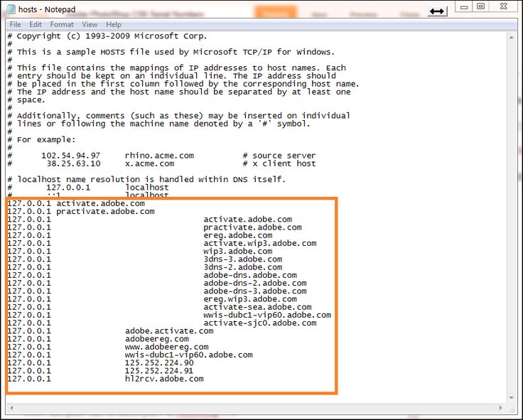The width and height of the screenshot is (523, 420).
Task: Click the '# x client host' comment
Action: [x=279, y=163]
